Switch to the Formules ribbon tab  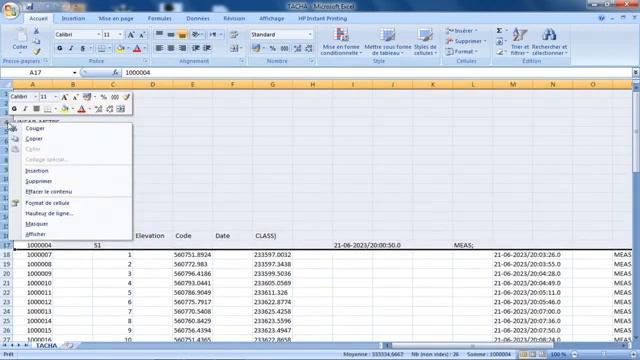(x=160, y=18)
